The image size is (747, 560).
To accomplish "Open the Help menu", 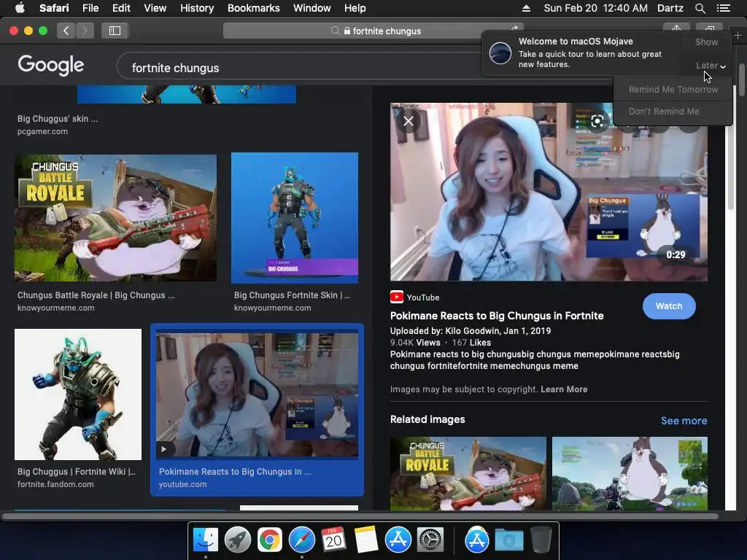I will tap(355, 8).
